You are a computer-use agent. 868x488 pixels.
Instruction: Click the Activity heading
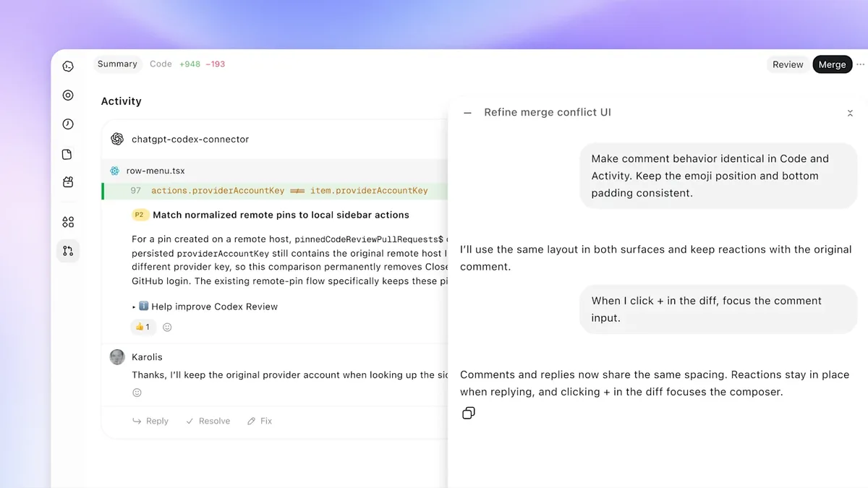[122, 101]
